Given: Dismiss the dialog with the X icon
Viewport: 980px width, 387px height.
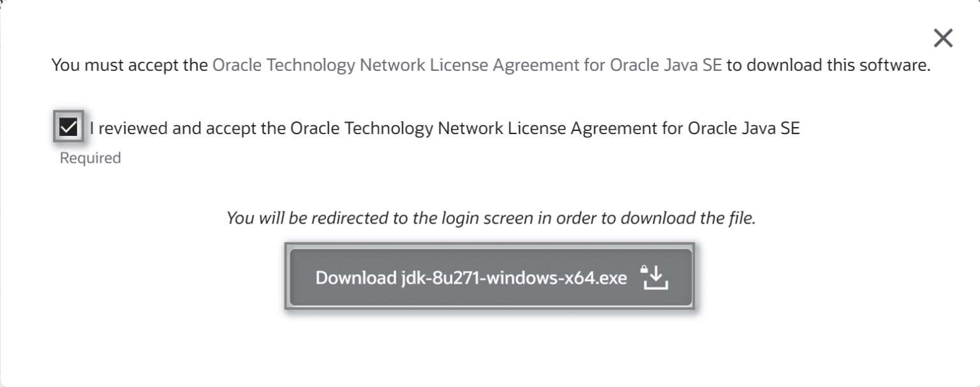Looking at the screenshot, I should tap(942, 39).
